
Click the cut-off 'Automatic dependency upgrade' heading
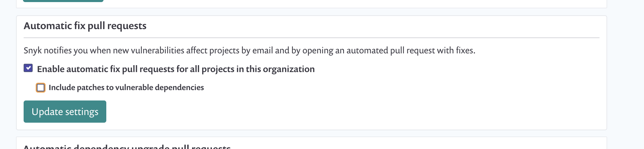click(127, 147)
